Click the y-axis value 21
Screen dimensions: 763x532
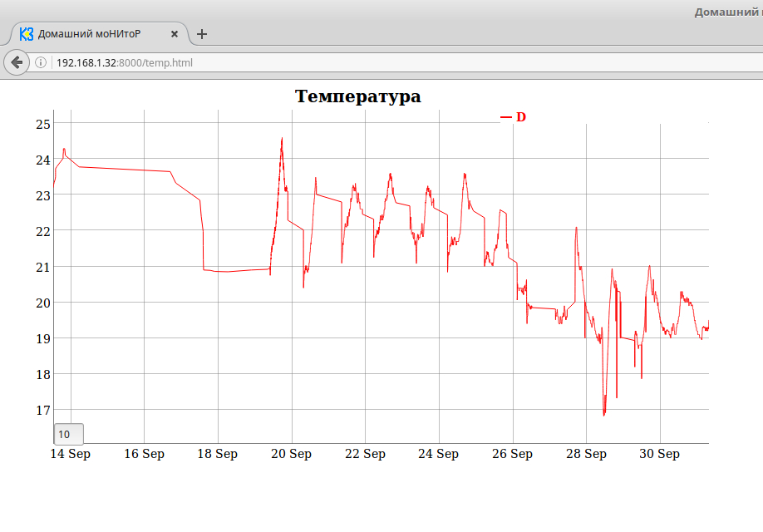43,267
